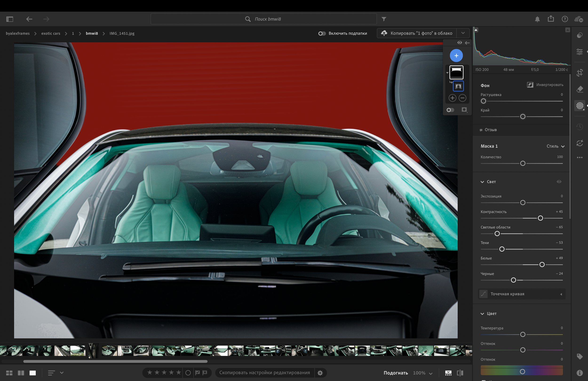Collapse the Цвет section
This screenshot has width=588, height=381.
coord(482,314)
